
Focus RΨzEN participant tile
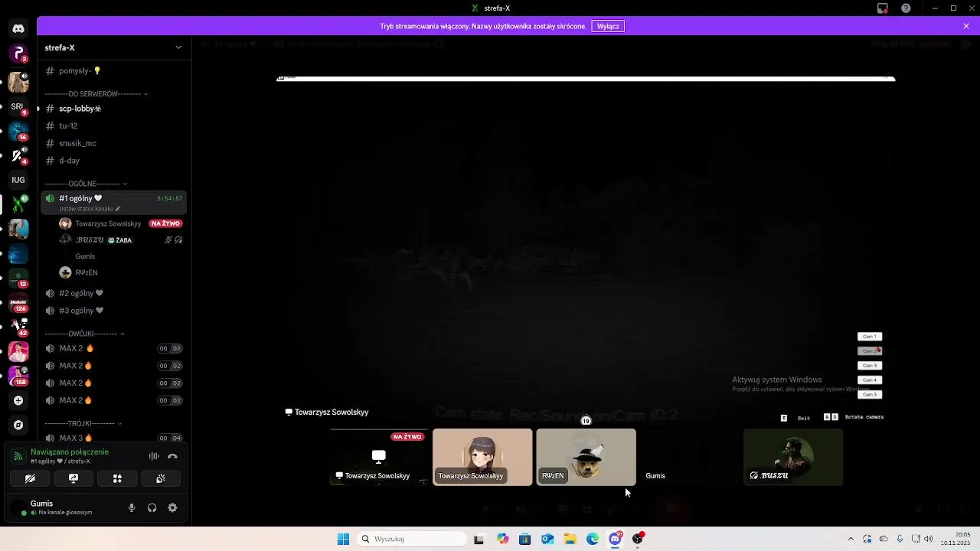(586, 457)
